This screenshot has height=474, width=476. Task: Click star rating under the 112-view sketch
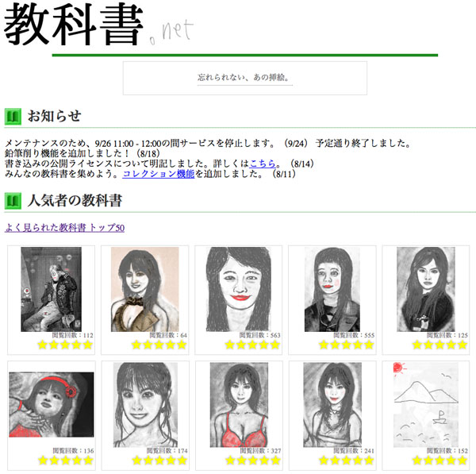[x=66, y=345]
